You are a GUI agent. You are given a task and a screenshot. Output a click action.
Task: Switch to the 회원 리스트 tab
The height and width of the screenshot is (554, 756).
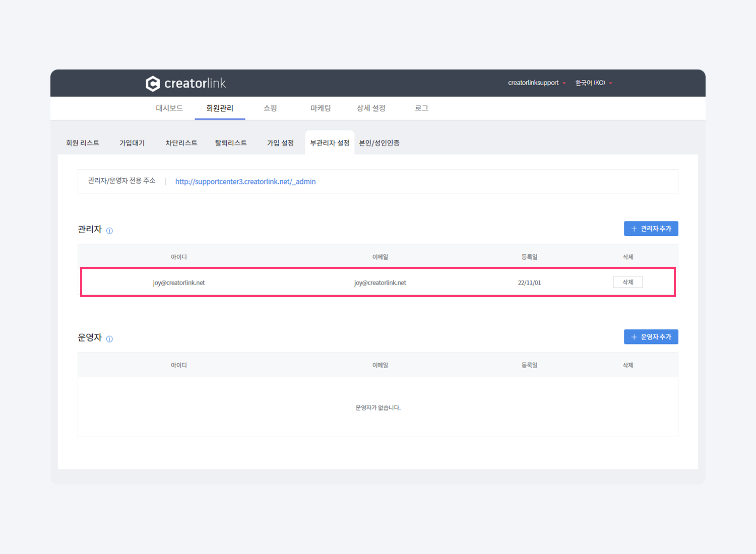pyautogui.click(x=83, y=143)
